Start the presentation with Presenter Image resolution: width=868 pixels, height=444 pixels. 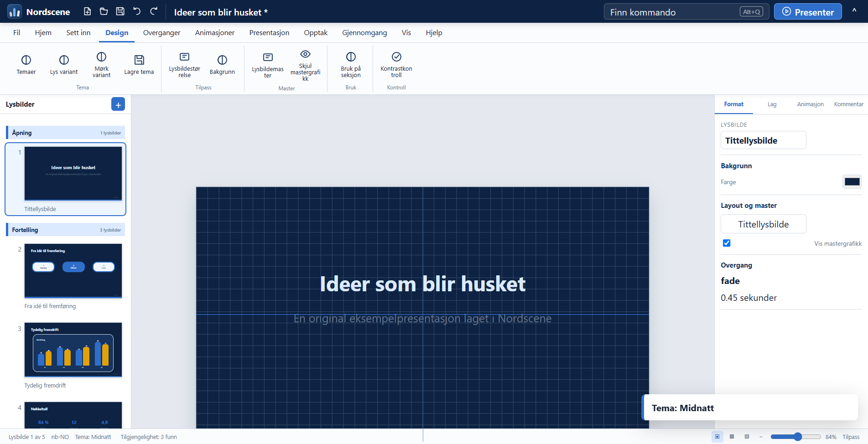(808, 12)
